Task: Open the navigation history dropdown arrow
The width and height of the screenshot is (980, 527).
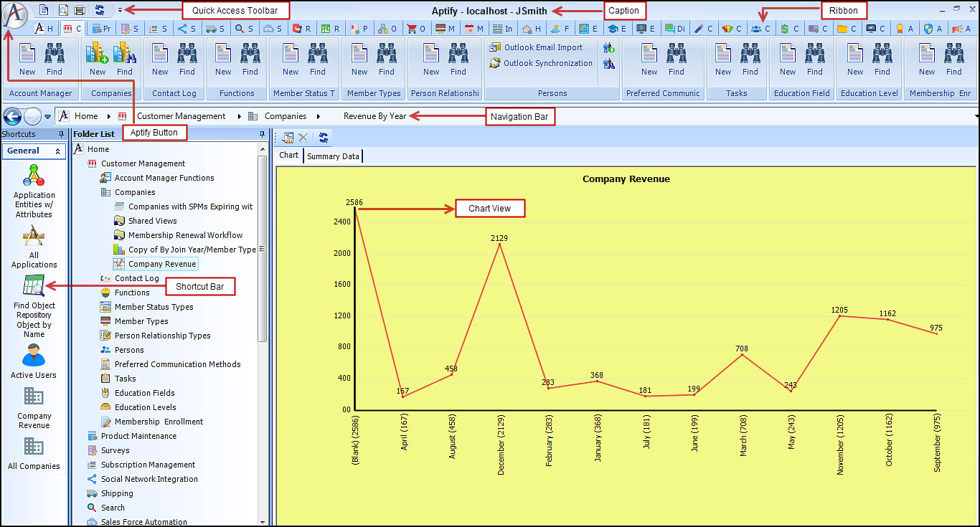Action: [47, 117]
